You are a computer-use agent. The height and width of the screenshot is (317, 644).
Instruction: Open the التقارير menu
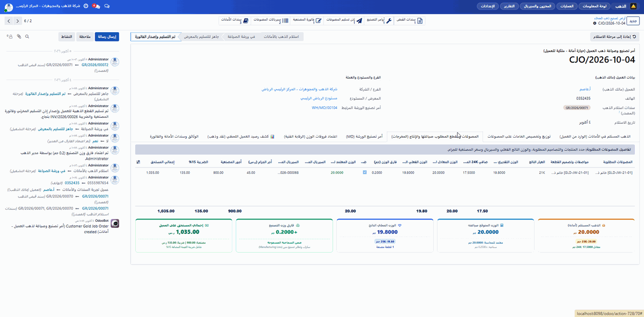[x=510, y=6]
